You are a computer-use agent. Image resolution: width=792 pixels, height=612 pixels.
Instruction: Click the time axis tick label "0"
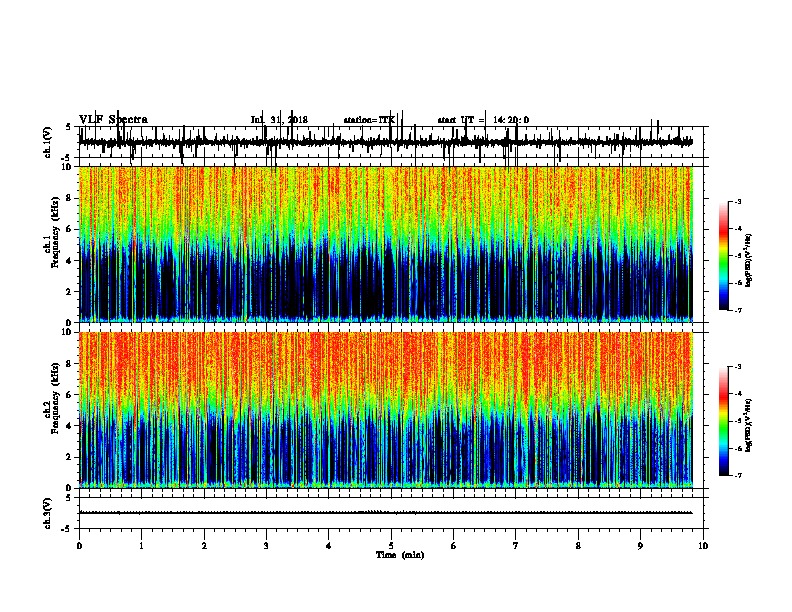[79, 545]
